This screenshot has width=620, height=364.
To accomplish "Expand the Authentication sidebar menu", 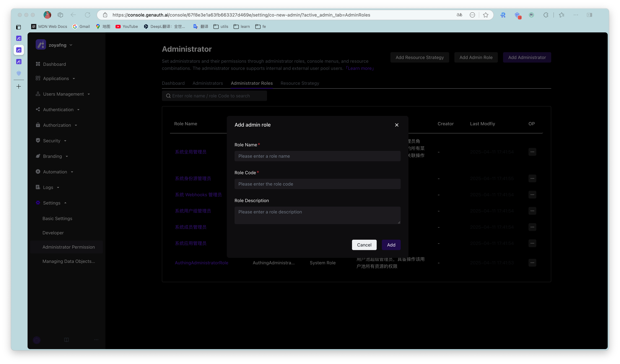I will click(x=58, y=110).
